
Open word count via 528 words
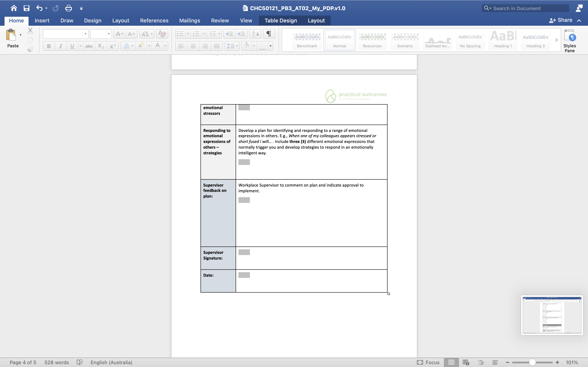pyautogui.click(x=56, y=362)
